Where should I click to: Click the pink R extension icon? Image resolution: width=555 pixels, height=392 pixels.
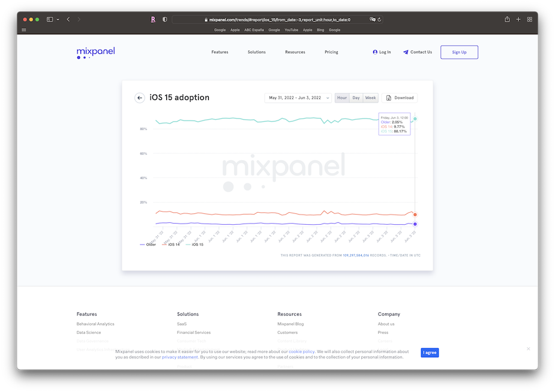click(153, 19)
